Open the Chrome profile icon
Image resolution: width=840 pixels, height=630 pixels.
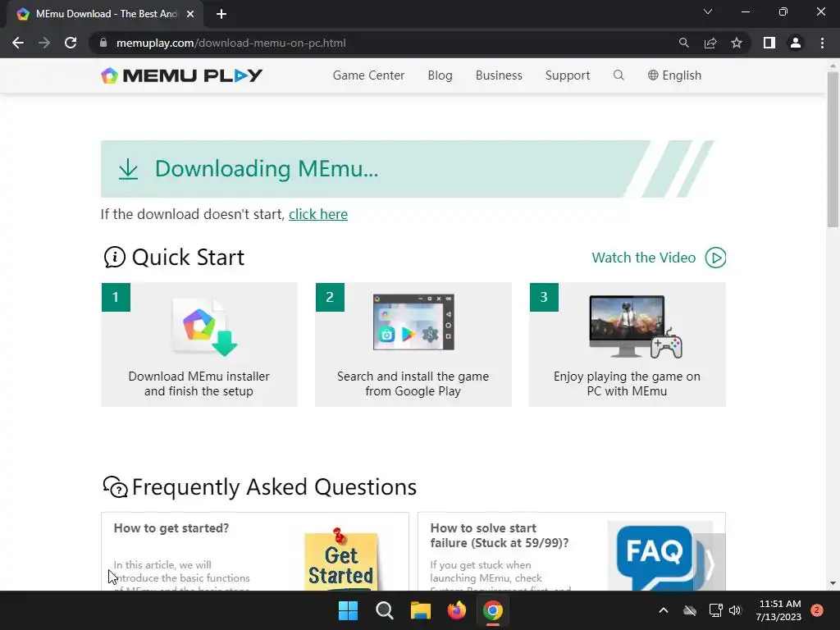796,43
